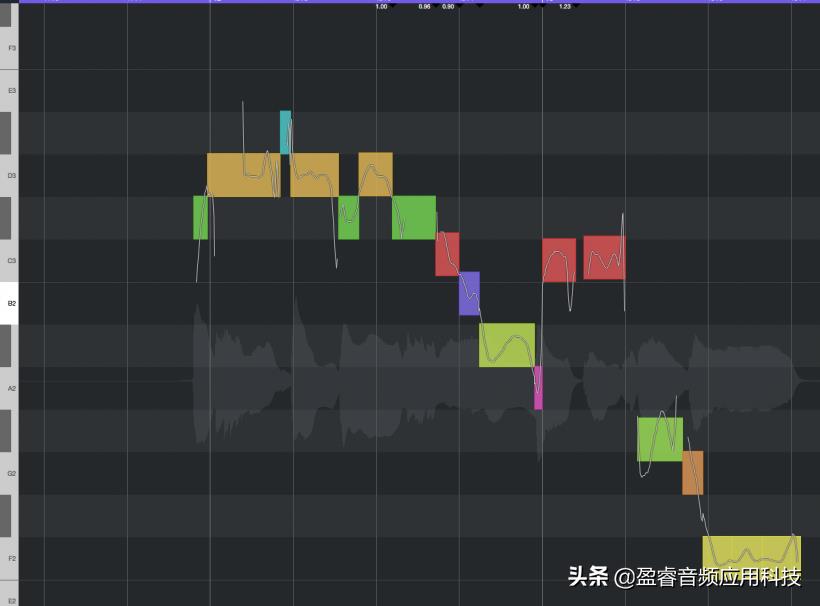Select the red C3 segment above the purple note
820x606 pixels.
point(447,254)
